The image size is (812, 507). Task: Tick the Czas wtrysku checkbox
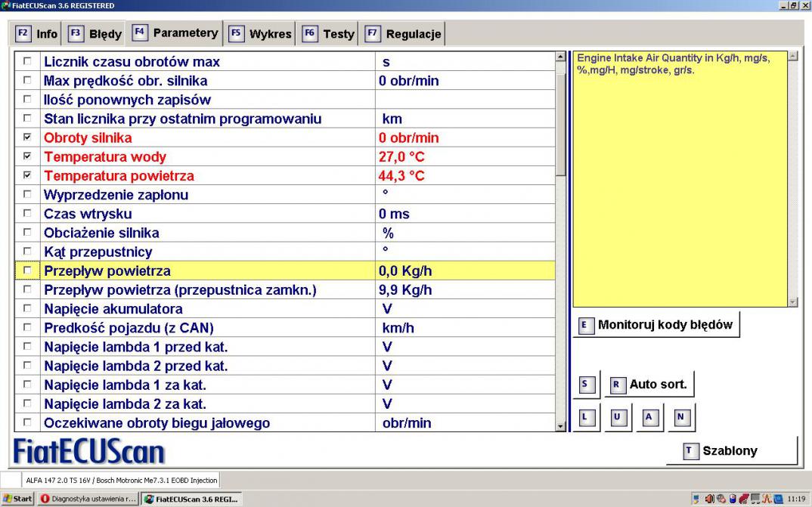[28, 214]
